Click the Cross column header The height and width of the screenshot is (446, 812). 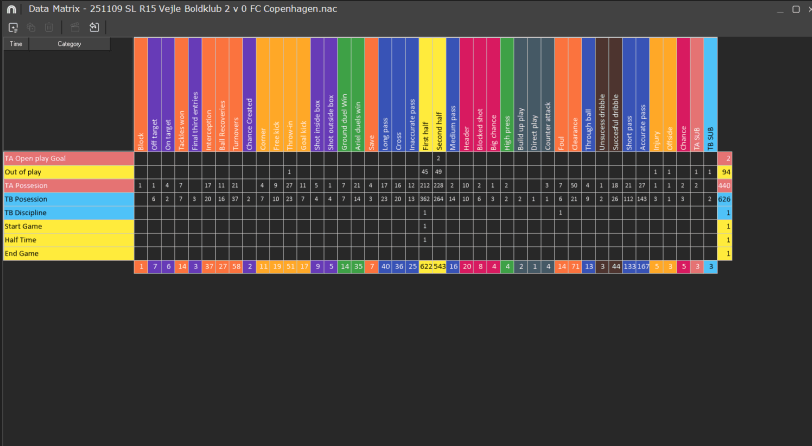click(x=398, y=94)
